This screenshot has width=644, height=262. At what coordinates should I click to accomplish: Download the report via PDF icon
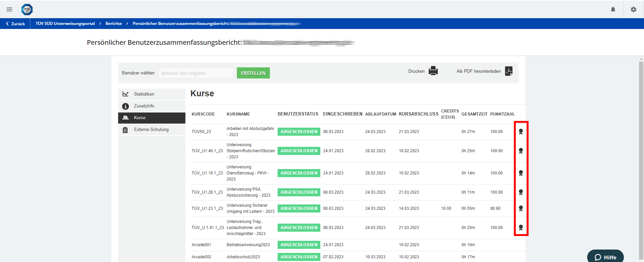click(x=508, y=71)
